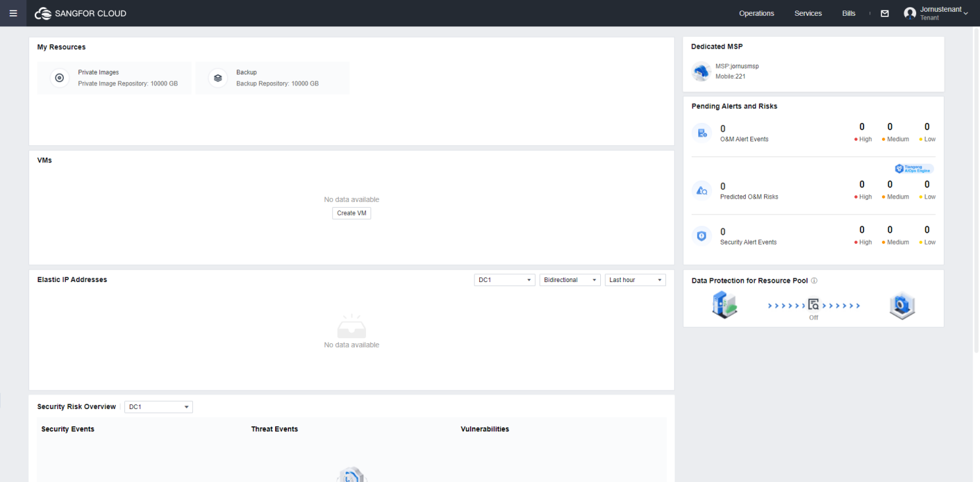The width and height of the screenshot is (980, 482).
Task: Click the Tiangong AIOps Engine badge
Action: coord(914,169)
